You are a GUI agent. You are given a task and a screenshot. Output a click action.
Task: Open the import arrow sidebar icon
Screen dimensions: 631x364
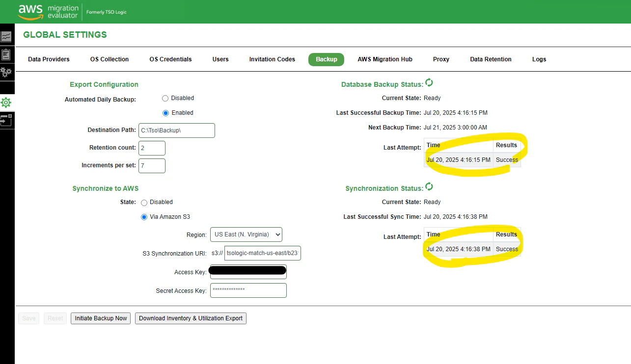pyautogui.click(x=6, y=120)
